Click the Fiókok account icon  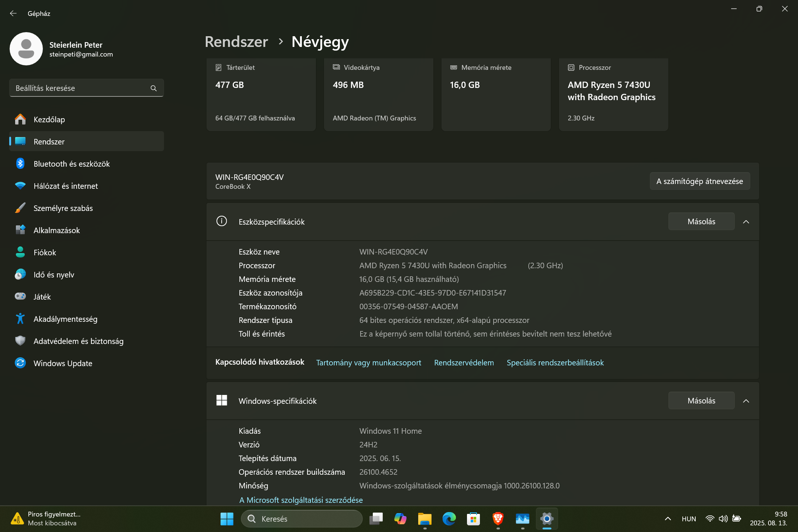tap(20, 252)
